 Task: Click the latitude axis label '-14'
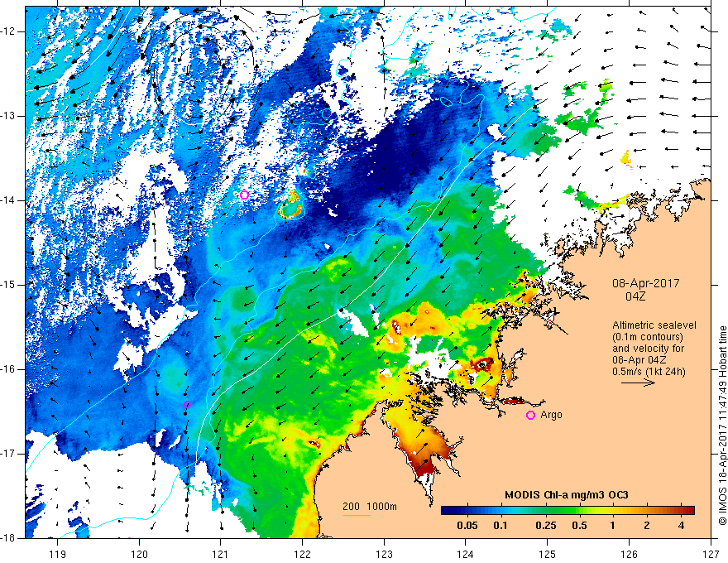click(x=9, y=200)
